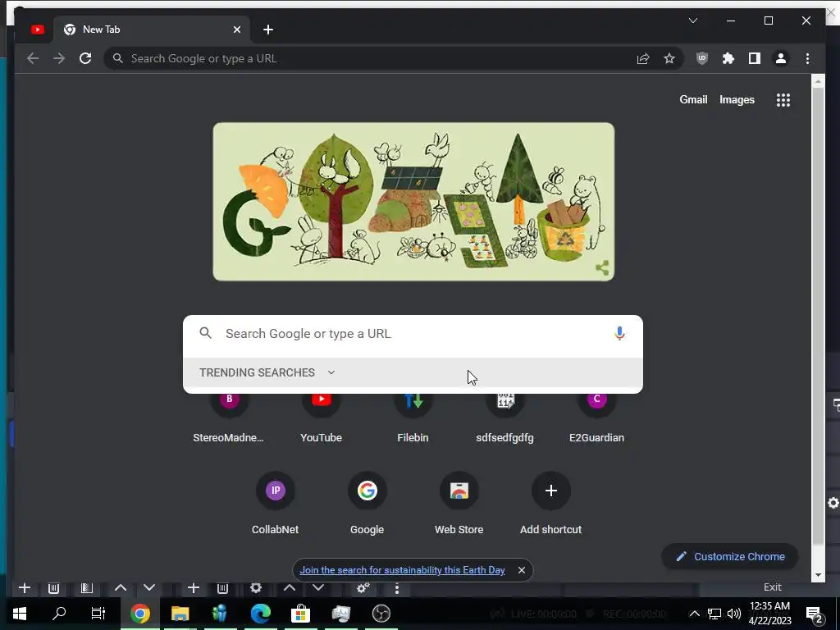Click scrollbar down arrow at bottom
This screenshot has height=630, width=840.
click(818, 575)
